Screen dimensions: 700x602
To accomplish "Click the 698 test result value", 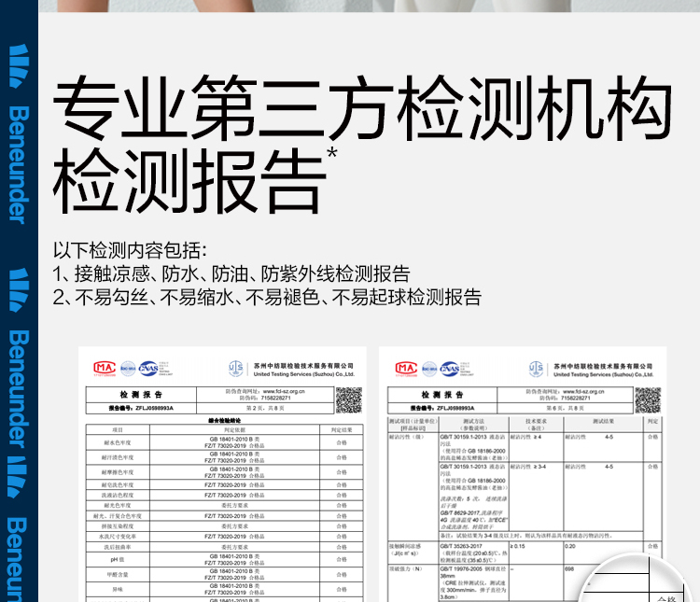I will pyautogui.click(x=569, y=569).
